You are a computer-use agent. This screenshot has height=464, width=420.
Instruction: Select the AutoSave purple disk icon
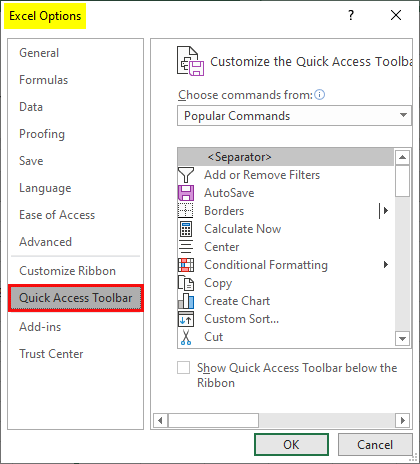[x=186, y=193]
